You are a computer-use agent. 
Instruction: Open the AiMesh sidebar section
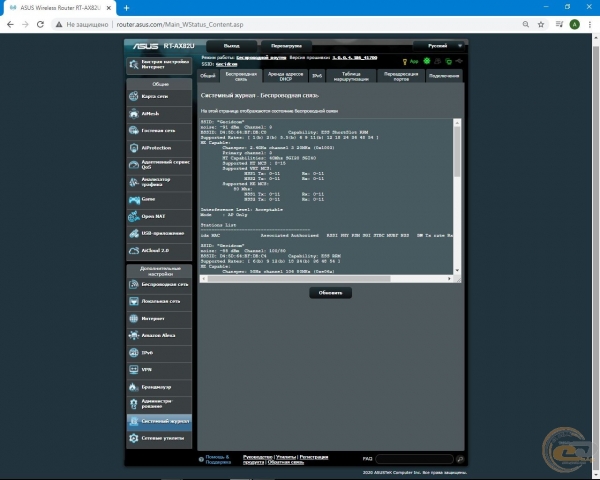click(x=159, y=114)
